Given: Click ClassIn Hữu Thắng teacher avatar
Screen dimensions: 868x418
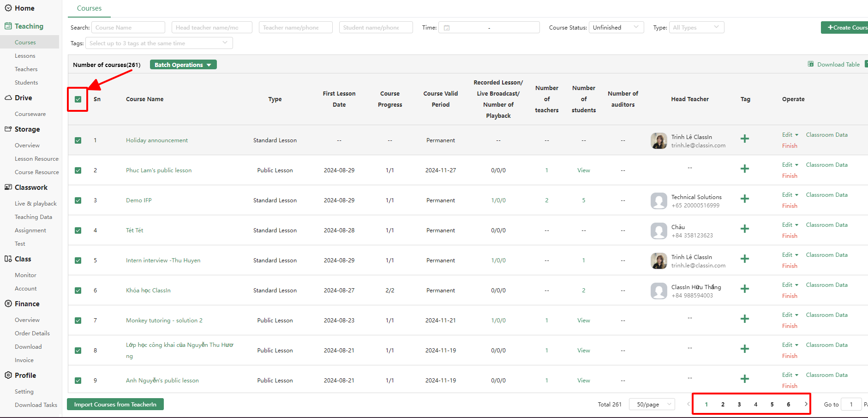Looking at the screenshot, I should tap(659, 291).
